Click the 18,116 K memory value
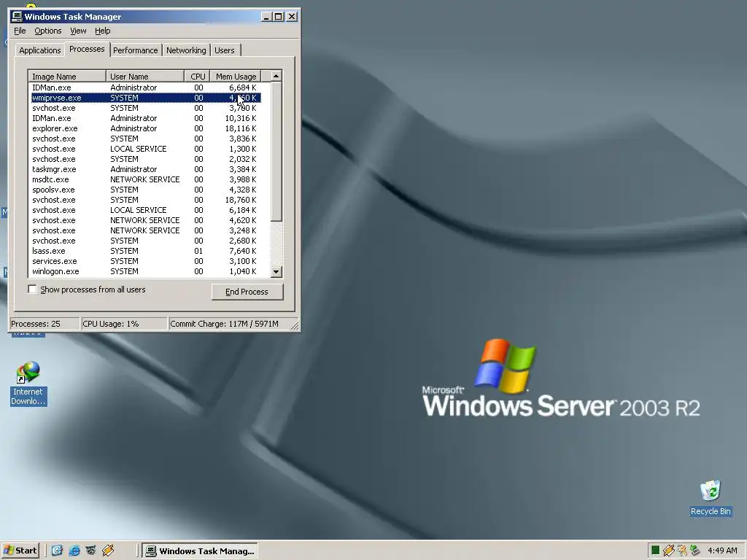 241,128
